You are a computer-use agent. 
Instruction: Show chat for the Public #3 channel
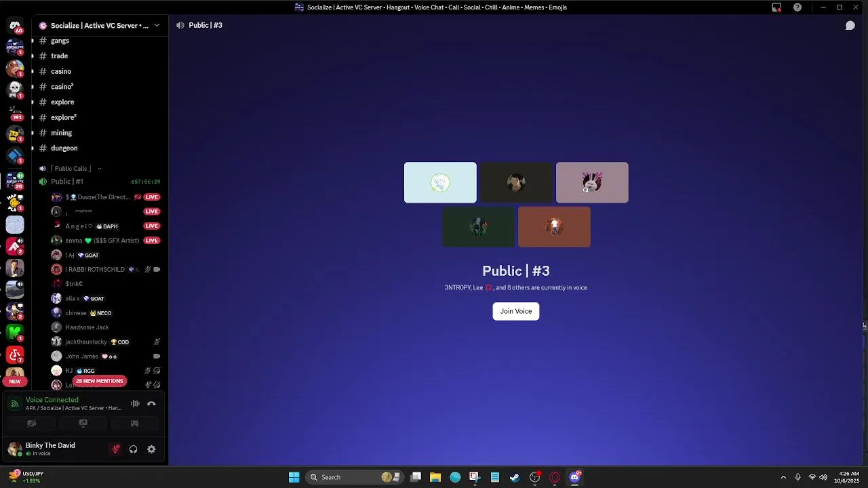850,25
